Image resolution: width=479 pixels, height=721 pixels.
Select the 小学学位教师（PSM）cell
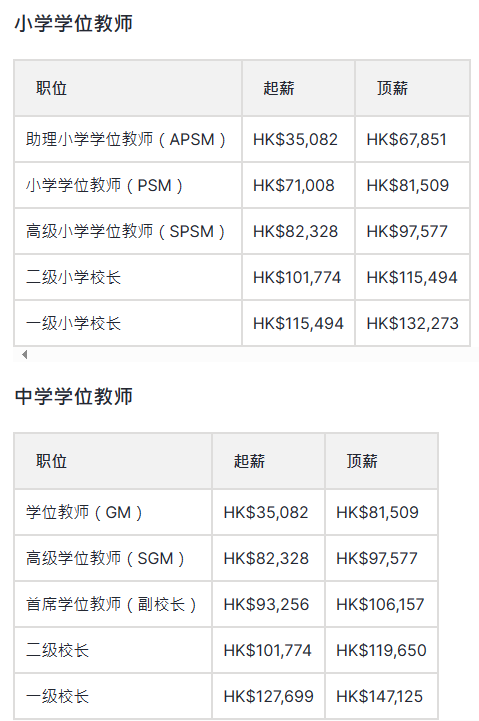coord(128,185)
